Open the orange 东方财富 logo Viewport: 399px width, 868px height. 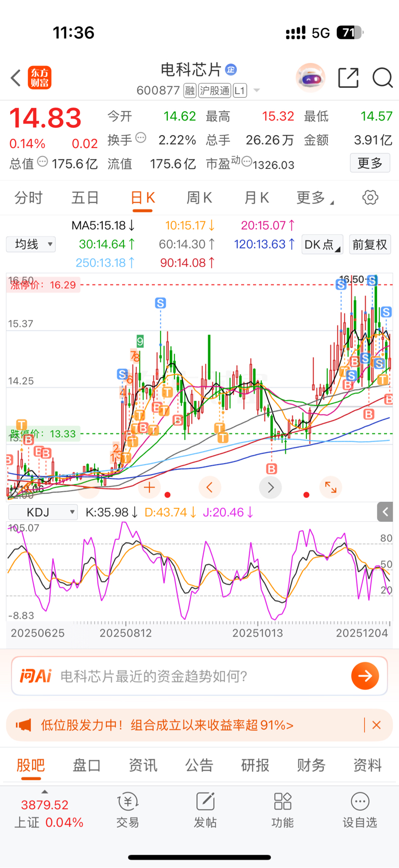[39, 78]
